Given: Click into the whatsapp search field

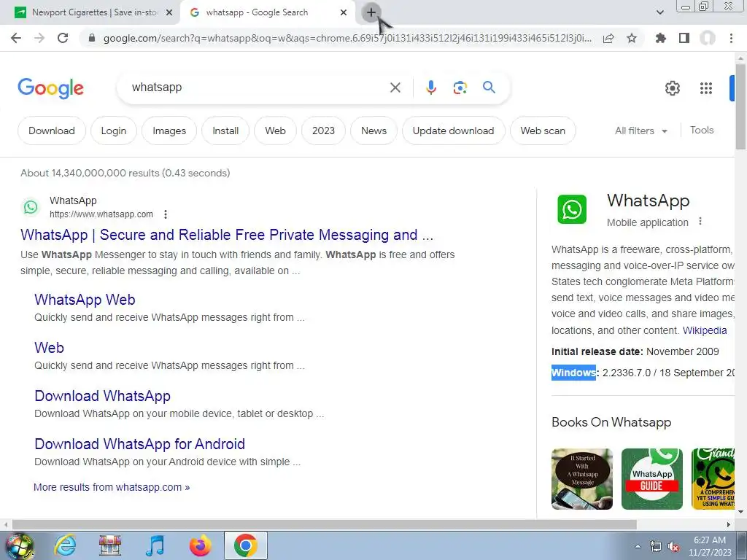Looking at the screenshot, I should pyautogui.click(x=258, y=87).
